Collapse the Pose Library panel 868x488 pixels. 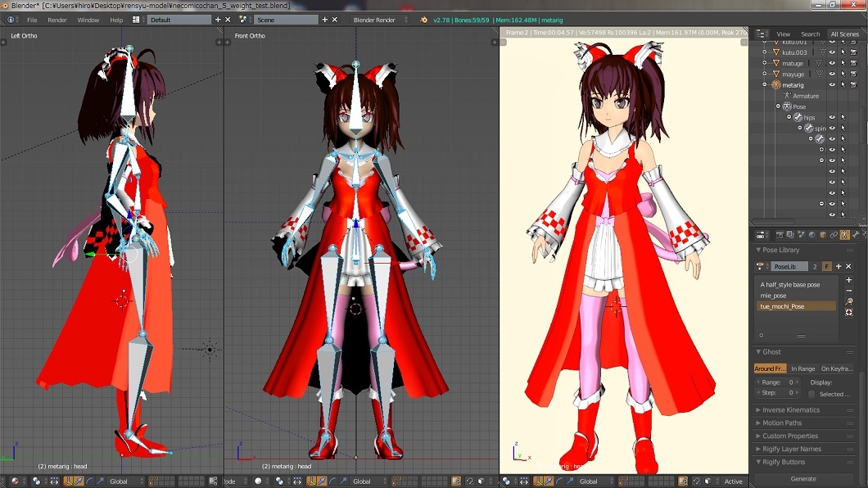(x=760, y=250)
